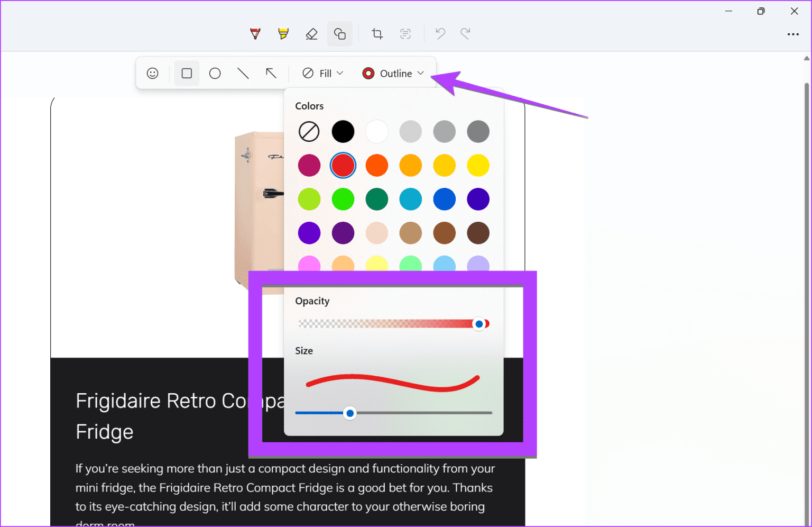This screenshot has height=527, width=812.
Task: Restore down the window
Action: 761,11
